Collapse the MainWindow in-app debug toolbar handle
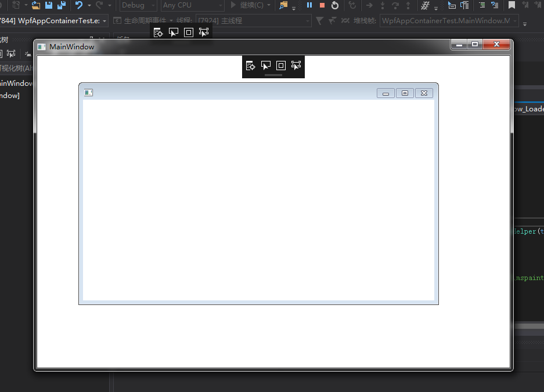This screenshot has width=544, height=392. point(273,75)
